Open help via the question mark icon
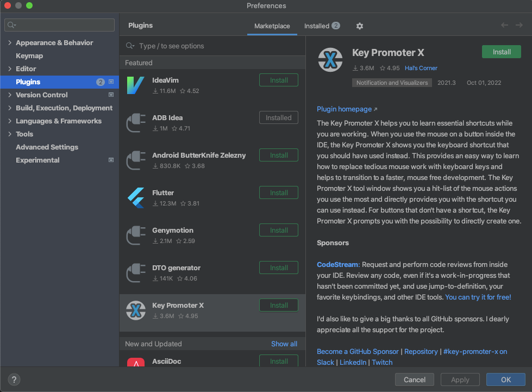This screenshot has height=392, width=532. (14, 379)
